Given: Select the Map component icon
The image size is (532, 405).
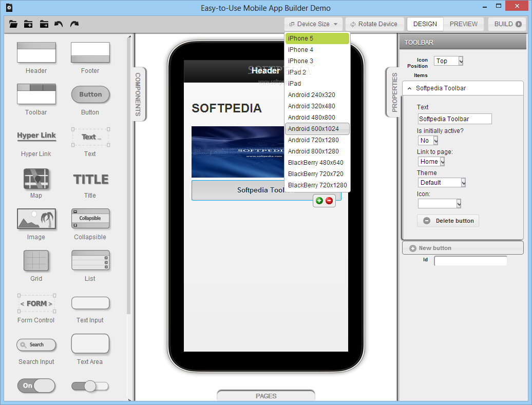Looking at the screenshot, I should [x=36, y=179].
